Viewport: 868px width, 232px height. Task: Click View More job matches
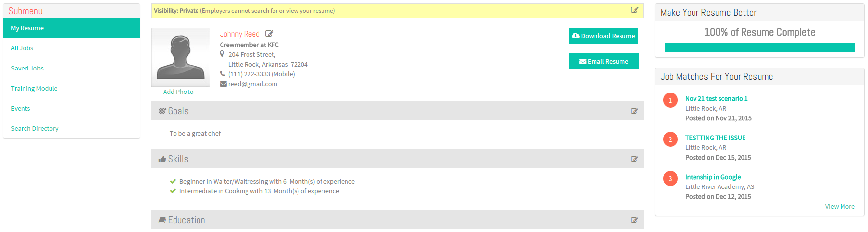(x=840, y=206)
